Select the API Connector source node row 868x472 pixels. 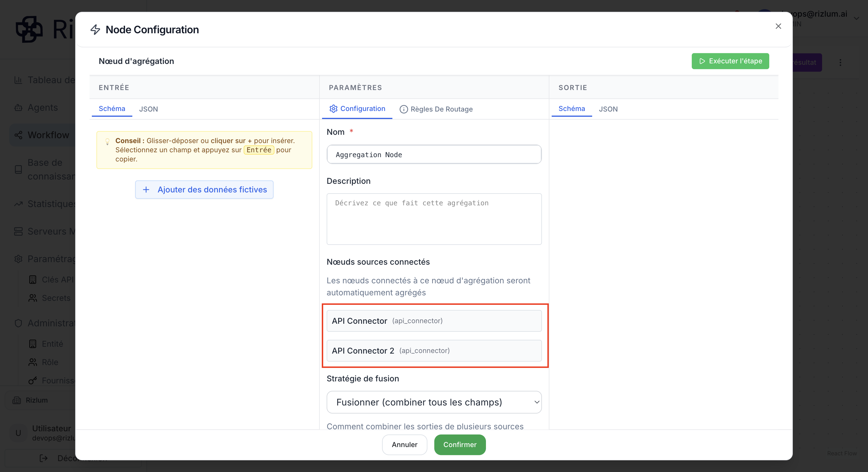(x=434, y=321)
